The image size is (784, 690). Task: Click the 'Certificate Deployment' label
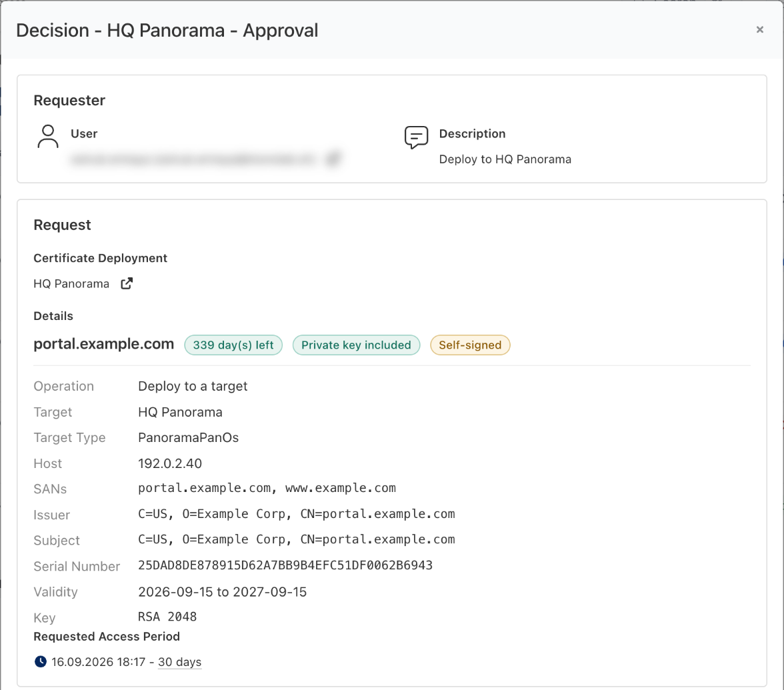pyautogui.click(x=101, y=258)
